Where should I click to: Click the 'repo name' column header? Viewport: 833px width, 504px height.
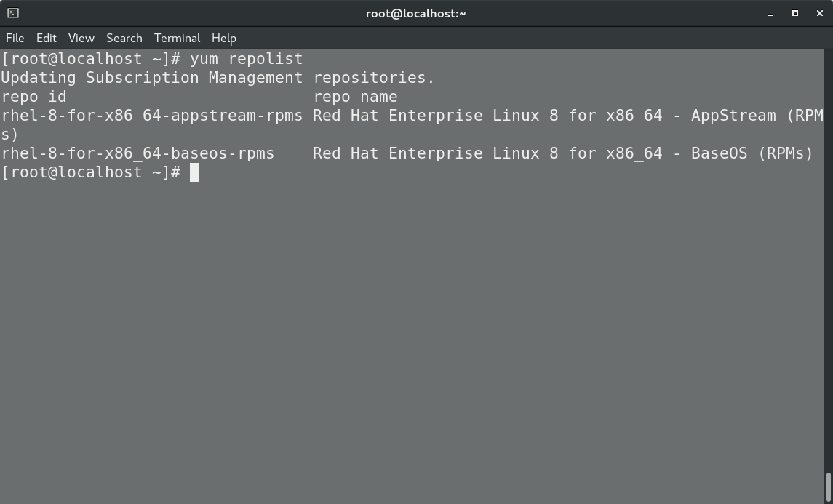tap(356, 97)
